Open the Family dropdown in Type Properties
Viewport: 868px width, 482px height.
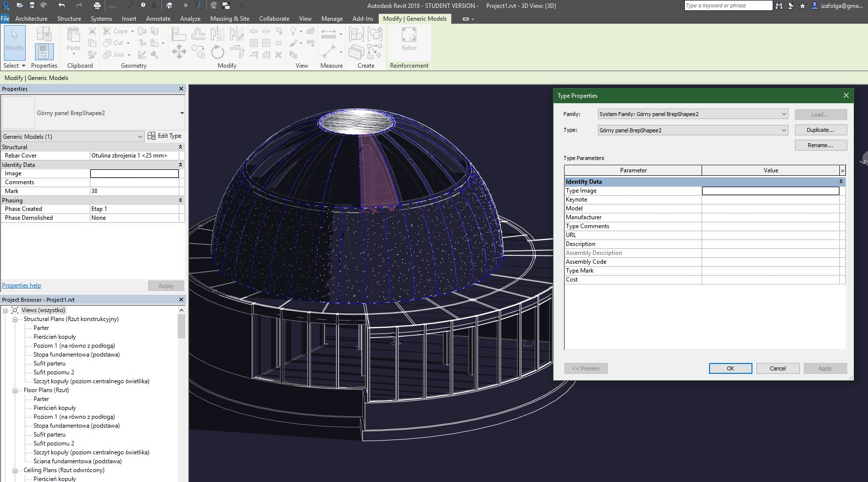[x=784, y=114]
